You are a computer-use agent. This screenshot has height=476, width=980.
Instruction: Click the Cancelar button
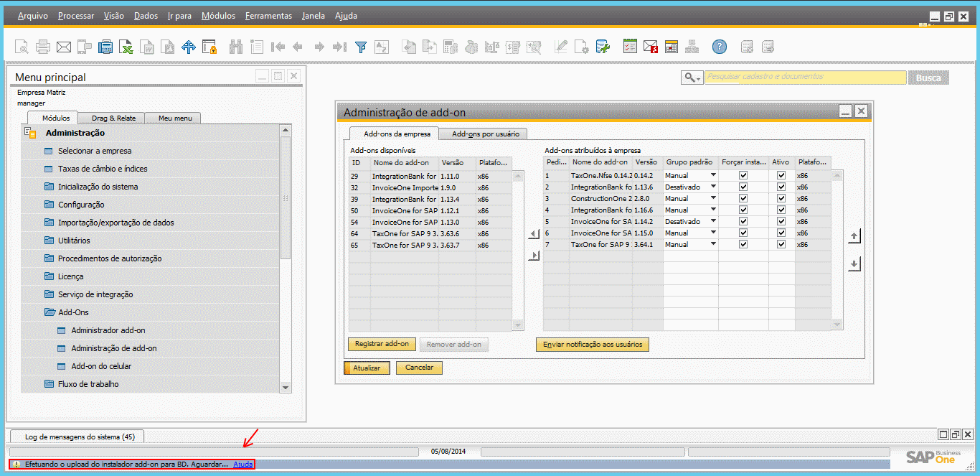(x=419, y=368)
